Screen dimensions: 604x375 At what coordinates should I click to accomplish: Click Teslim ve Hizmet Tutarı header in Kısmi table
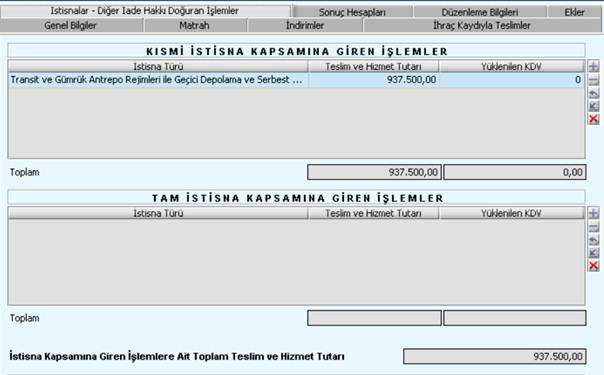pyautogui.click(x=373, y=66)
